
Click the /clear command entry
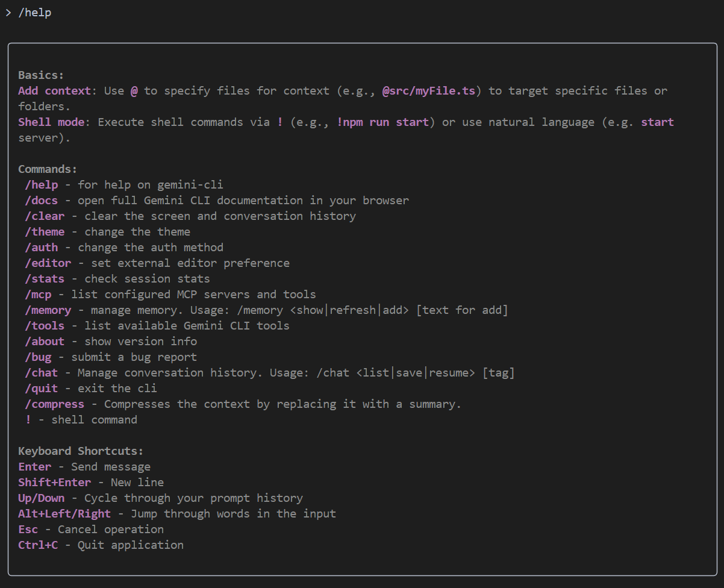click(x=45, y=216)
